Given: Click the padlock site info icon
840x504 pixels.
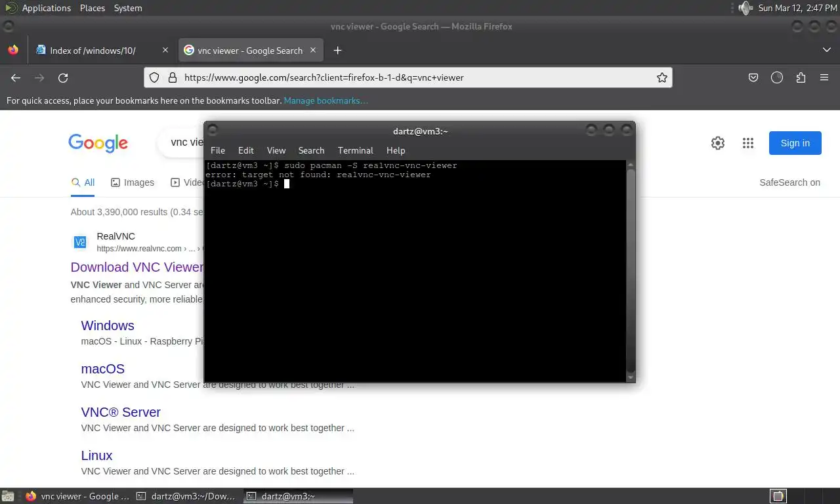Looking at the screenshot, I should click(172, 77).
